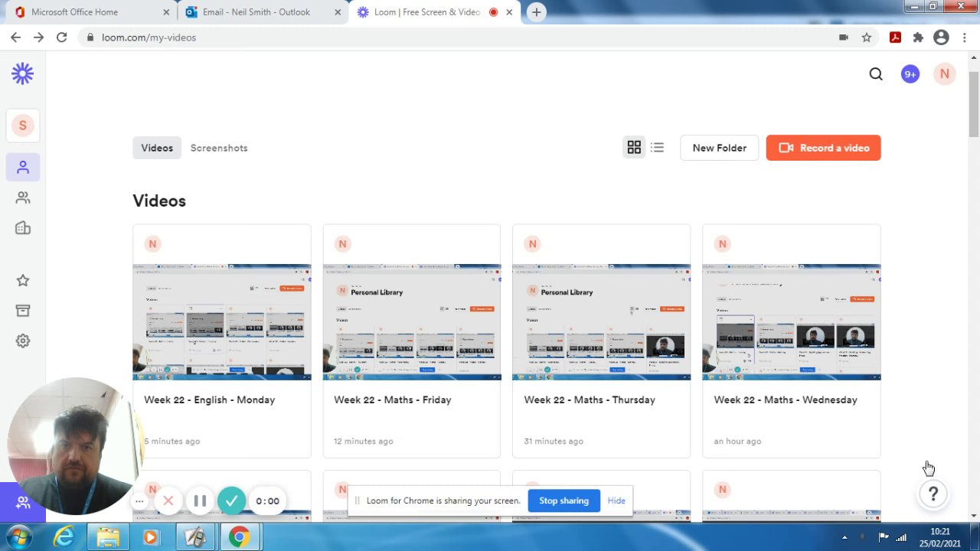Open Chrome menu three dots
Image resolution: width=980 pixels, height=551 pixels.
964,37
